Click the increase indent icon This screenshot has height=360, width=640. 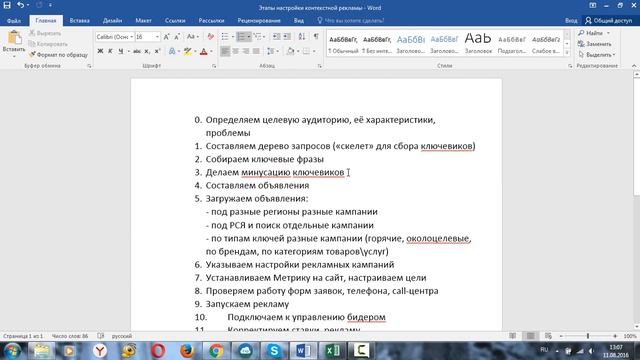click(287, 37)
